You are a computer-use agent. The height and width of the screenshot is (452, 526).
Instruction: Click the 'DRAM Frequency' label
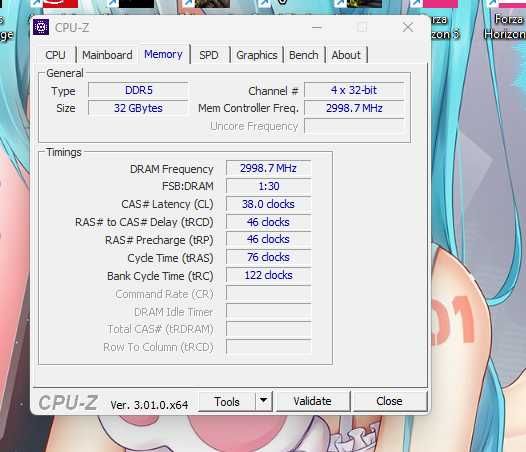tap(171, 169)
